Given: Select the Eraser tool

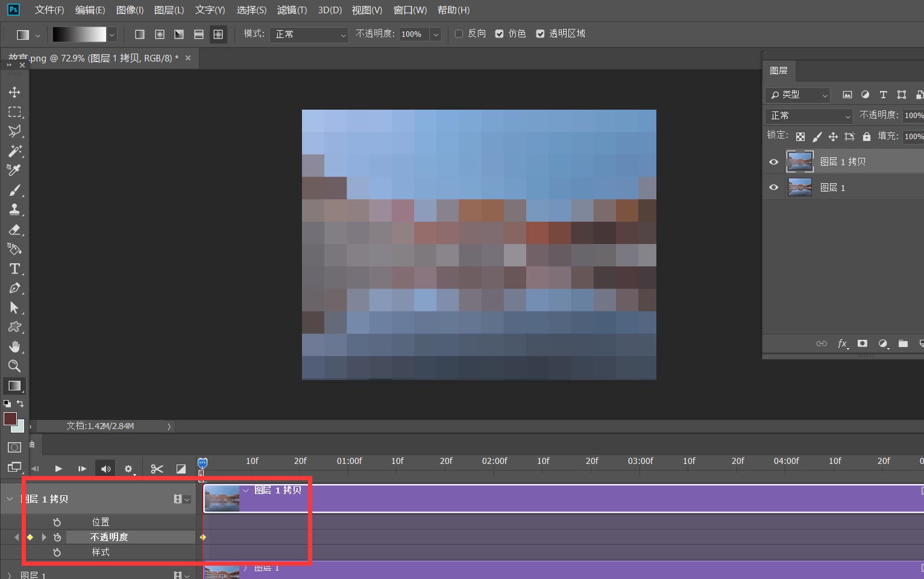Looking at the screenshot, I should pyautogui.click(x=14, y=230).
